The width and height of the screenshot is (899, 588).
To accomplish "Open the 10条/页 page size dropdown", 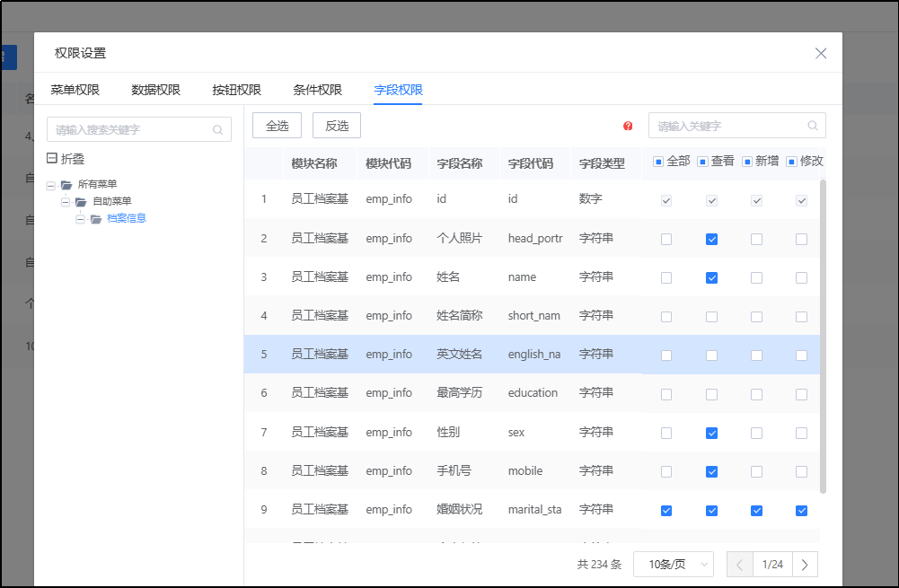I will pyautogui.click(x=673, y=564).
